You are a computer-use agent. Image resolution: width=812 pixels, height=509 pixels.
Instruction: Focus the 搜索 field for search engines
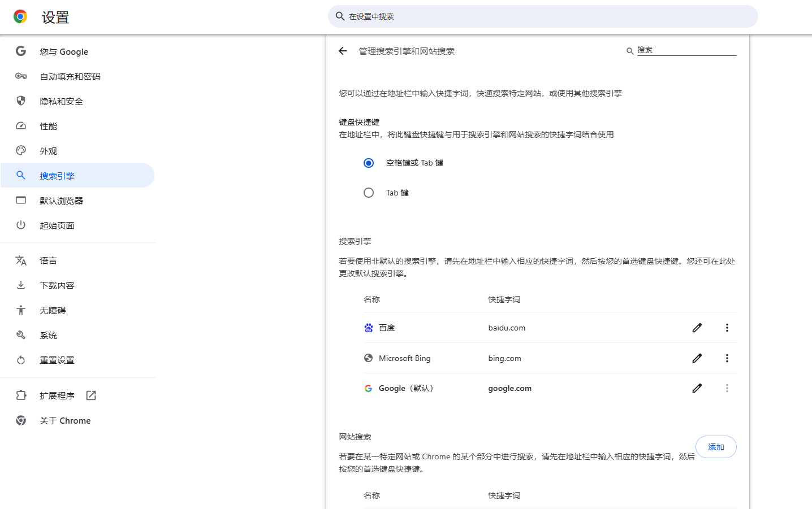[x=686, y=50]
